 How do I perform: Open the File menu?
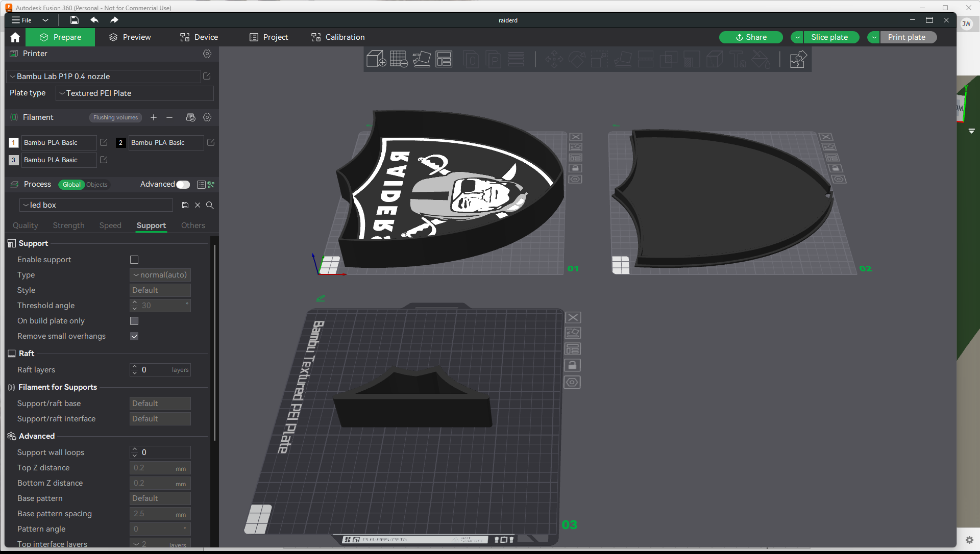(22, 20)
